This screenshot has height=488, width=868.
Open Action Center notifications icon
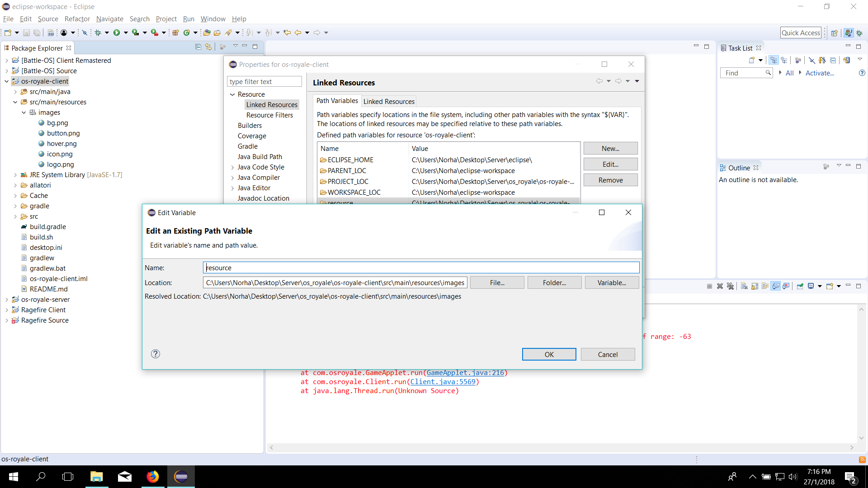850,477
